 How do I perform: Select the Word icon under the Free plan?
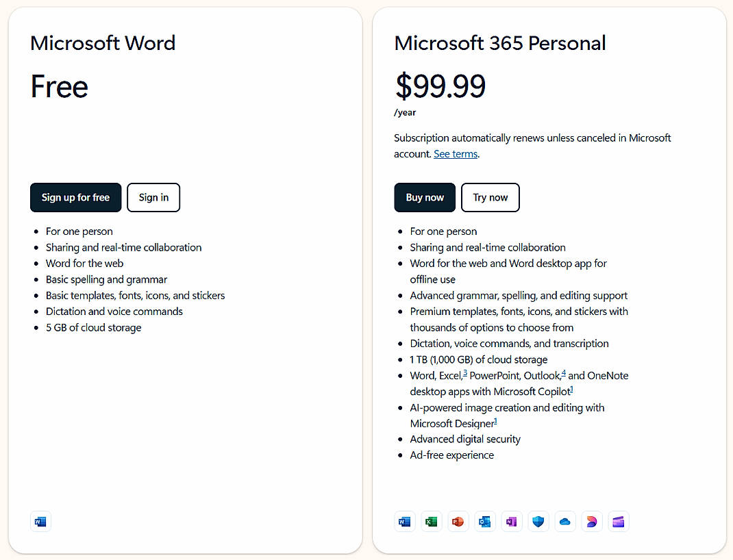click(x=40, y=521)
